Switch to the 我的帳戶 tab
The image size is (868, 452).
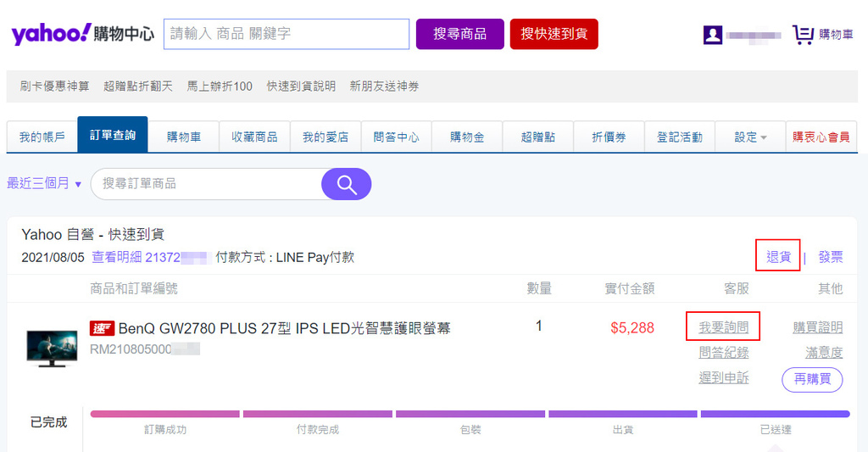tap(42, 137)
